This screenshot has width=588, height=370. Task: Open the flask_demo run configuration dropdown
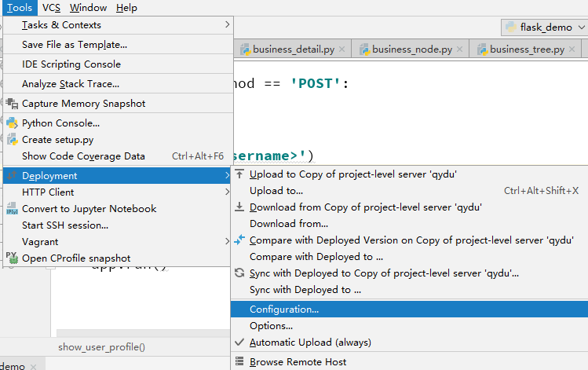point(543,27)
